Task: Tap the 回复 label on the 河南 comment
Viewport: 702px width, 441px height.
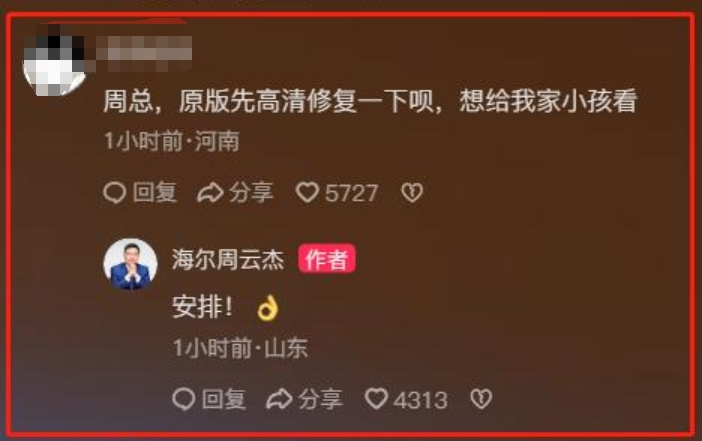Action: point(154,193)
